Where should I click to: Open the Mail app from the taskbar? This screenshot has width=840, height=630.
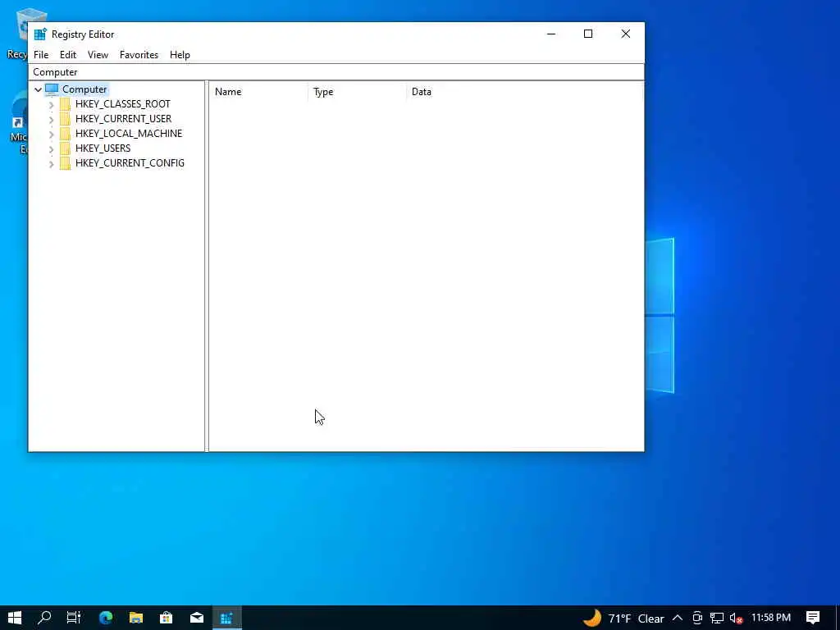point(197,618)
